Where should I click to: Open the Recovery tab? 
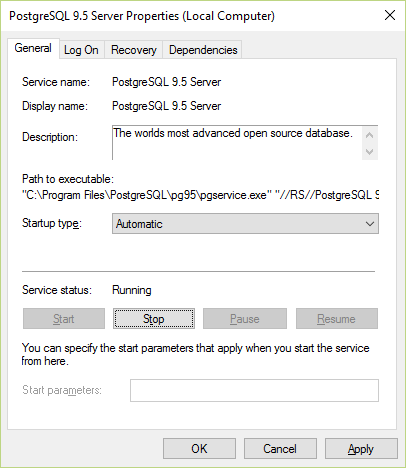[x=134, y=50]
